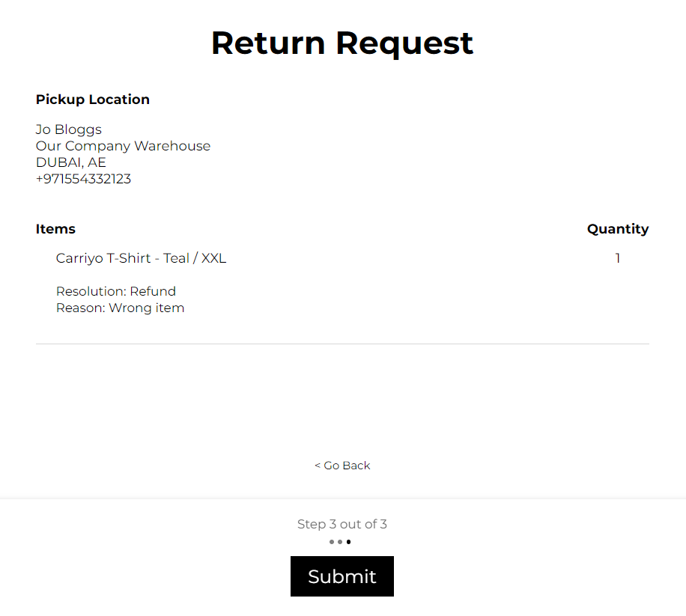Click the less-than arrow beside Go Back
Screen dimensions: 686x616
point(318,466)
